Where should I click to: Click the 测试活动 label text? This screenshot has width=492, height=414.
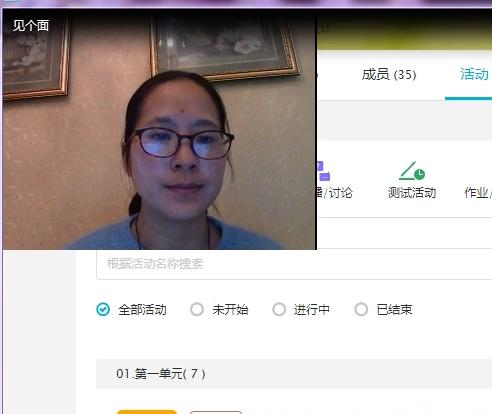click(412, 193)
